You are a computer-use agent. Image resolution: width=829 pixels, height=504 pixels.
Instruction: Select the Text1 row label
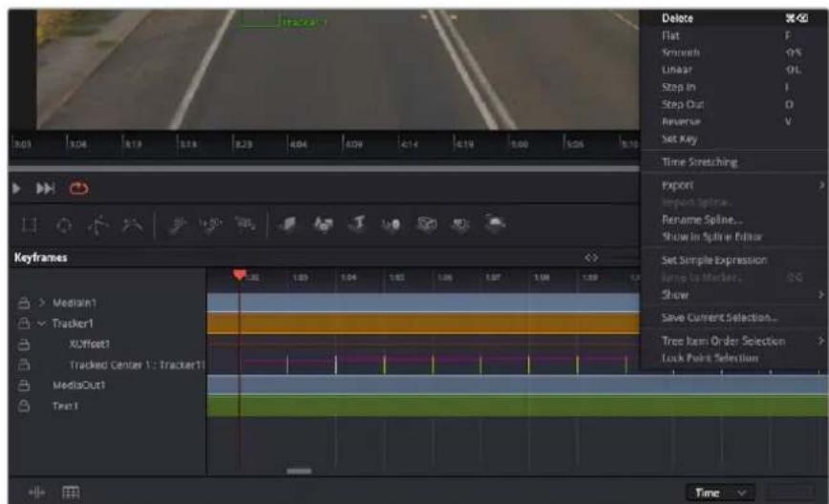pos(66,406)
